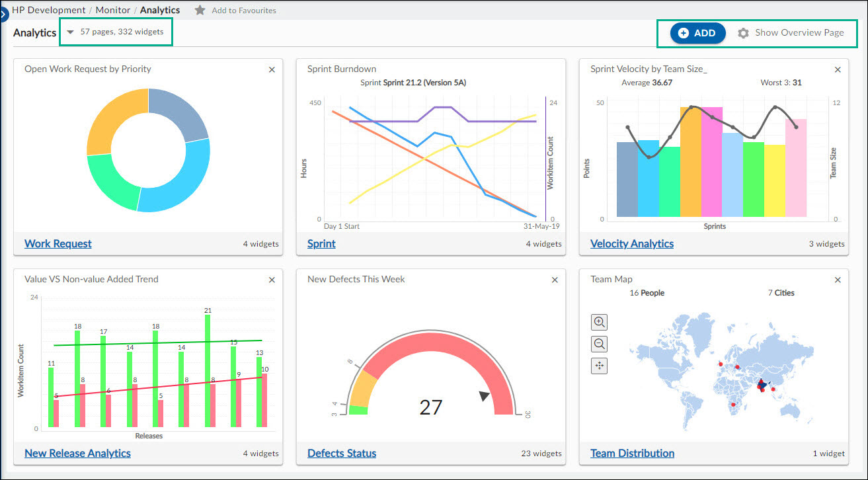
Task: Click the Show Overview Page gear icon
Action: click(x=743, y=32)
